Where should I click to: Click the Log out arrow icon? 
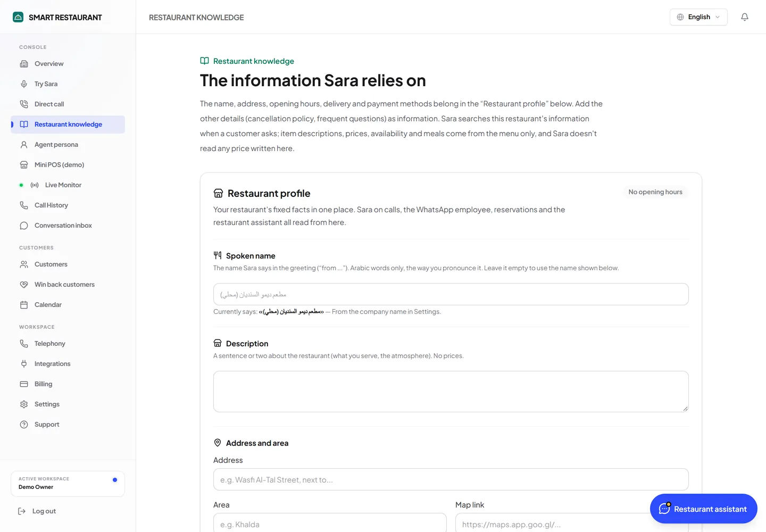tap(22, 511)
